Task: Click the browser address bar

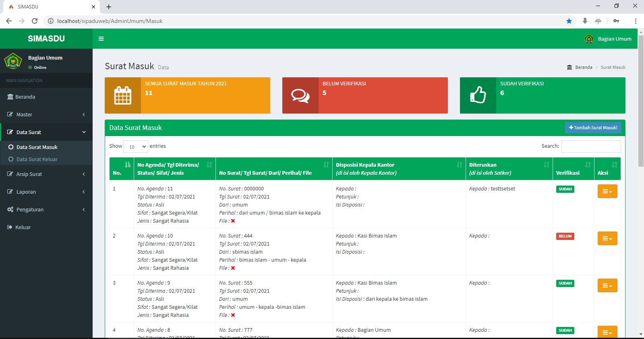Action: tap(306, 21)
